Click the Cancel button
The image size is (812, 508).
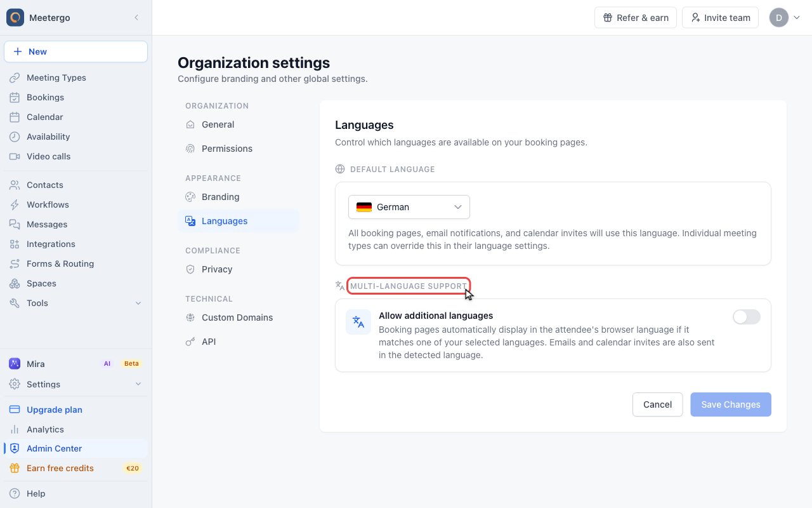tap(657, 404)
